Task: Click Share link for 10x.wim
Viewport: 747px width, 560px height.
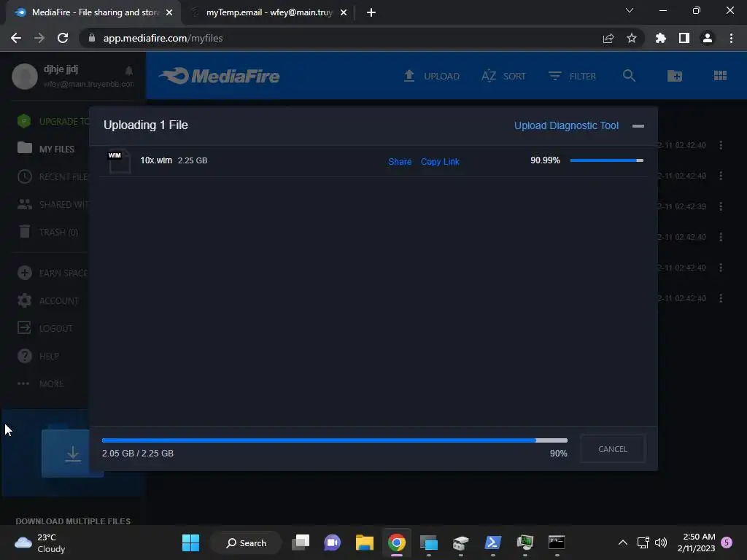Action: (x=400, y=161)
